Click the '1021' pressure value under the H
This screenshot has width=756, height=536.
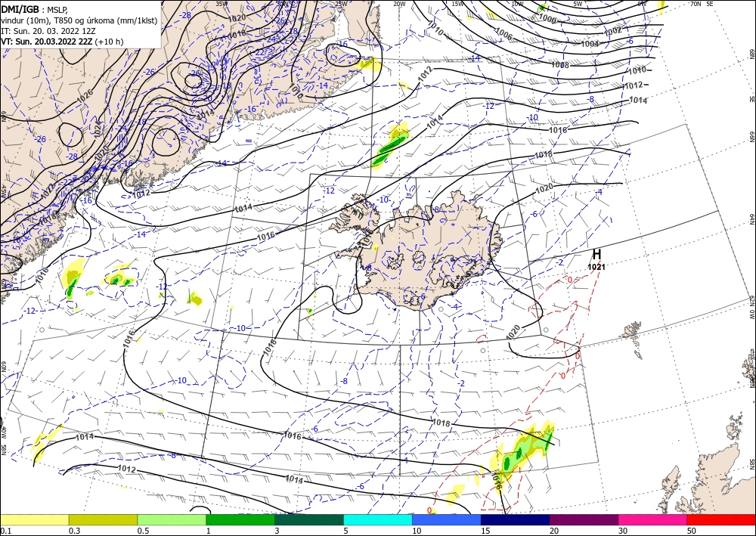[x=596, y=267]
